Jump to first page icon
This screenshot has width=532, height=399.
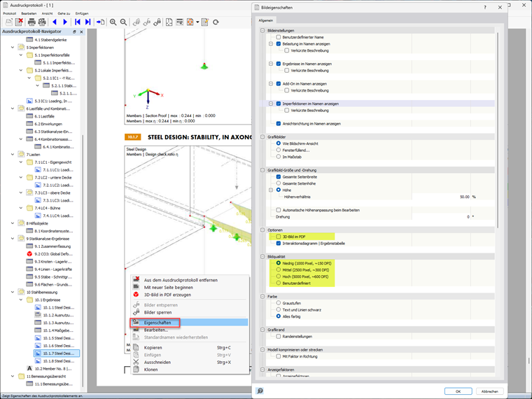click(78, 22)
